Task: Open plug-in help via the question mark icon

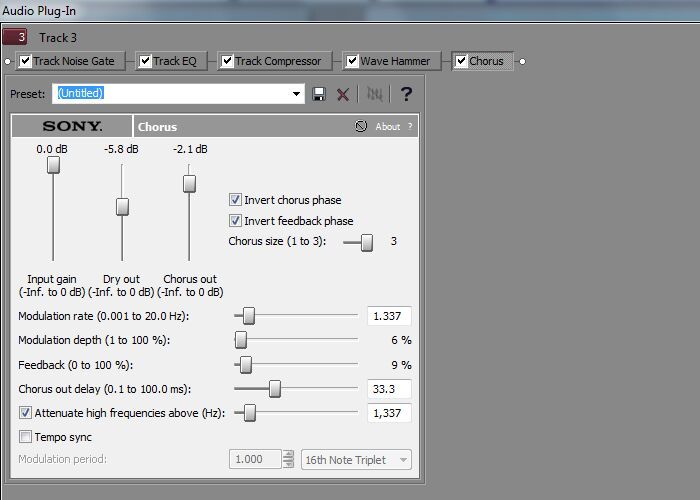Action: (405, 94)
